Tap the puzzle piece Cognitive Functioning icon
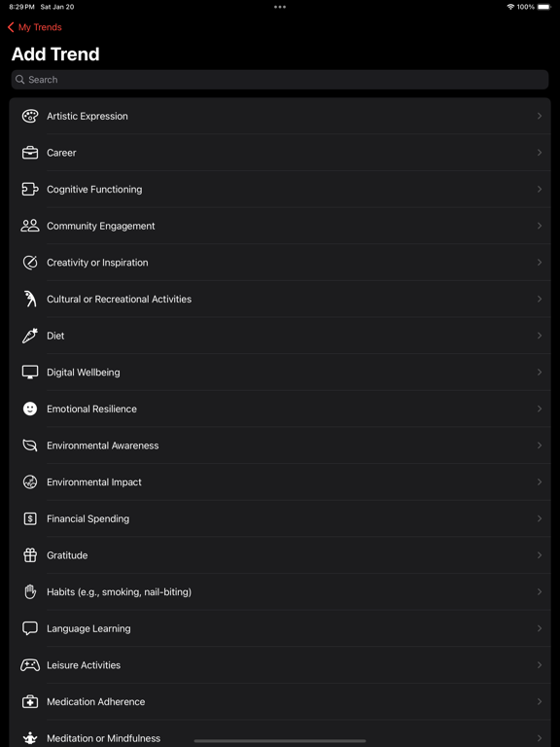The height and width of the screenshot is (747, 560). (x=30, y=190)
